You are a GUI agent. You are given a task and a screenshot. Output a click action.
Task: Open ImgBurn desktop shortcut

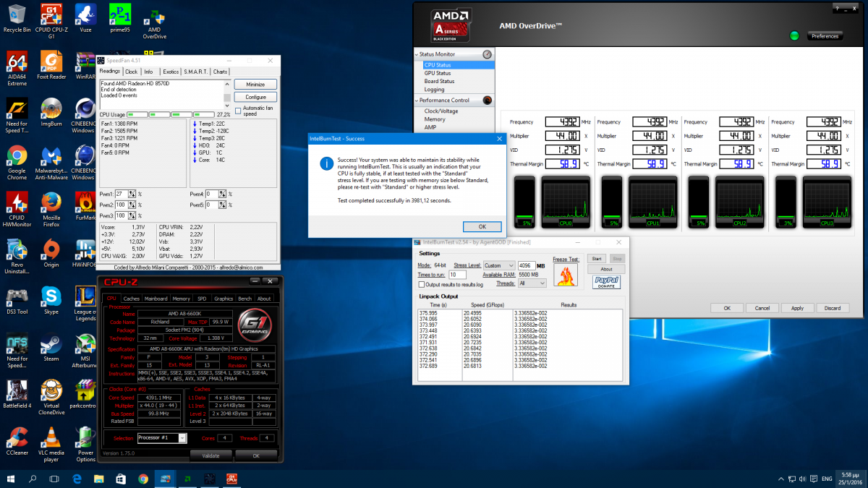[51, 112]
